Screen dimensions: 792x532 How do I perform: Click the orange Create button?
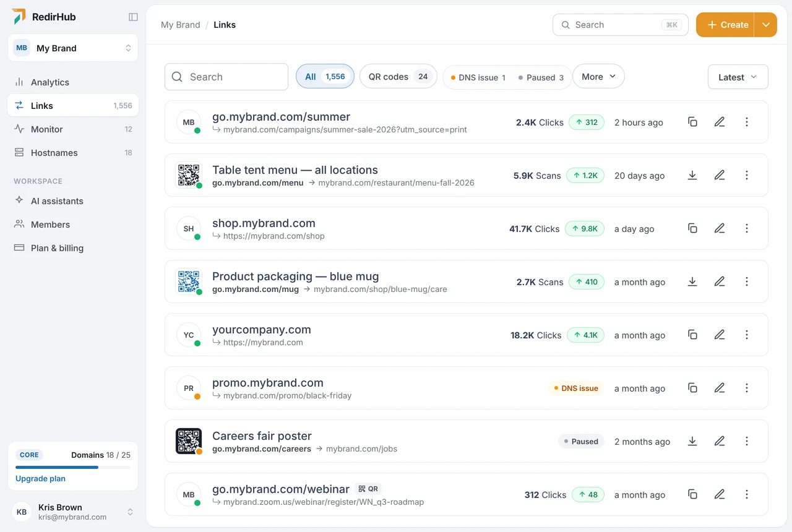(725, 25)
